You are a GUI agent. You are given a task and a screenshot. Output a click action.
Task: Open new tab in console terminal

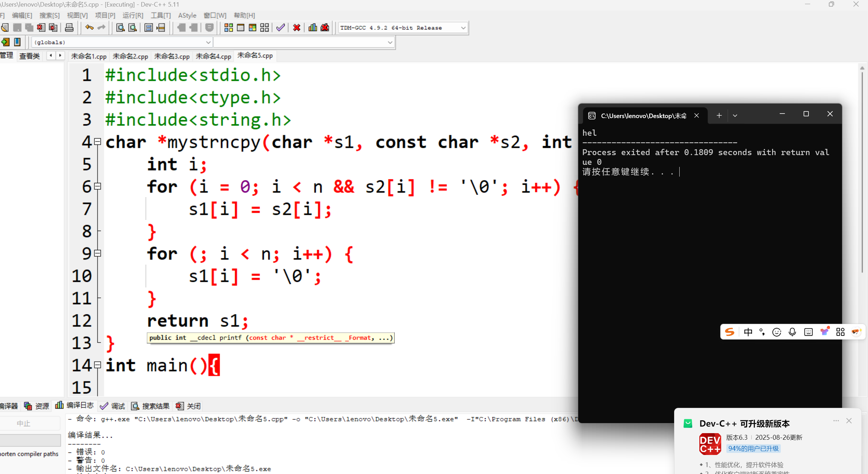[x=719, y=115]
